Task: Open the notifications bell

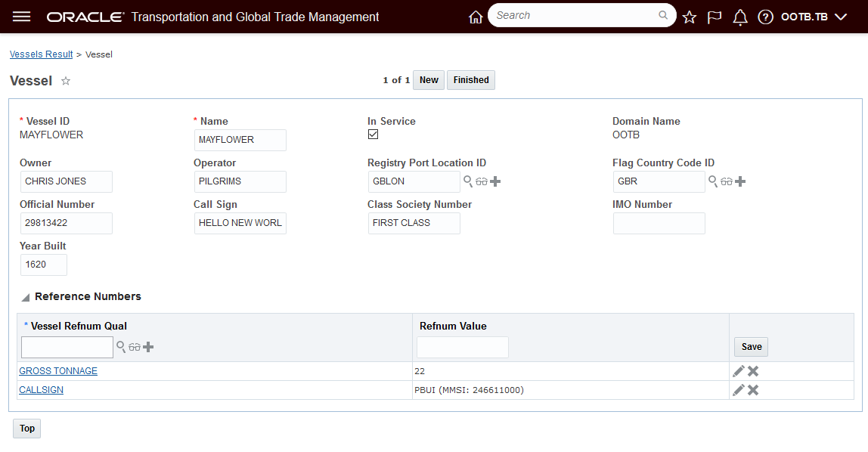Action: coord(740,17)
